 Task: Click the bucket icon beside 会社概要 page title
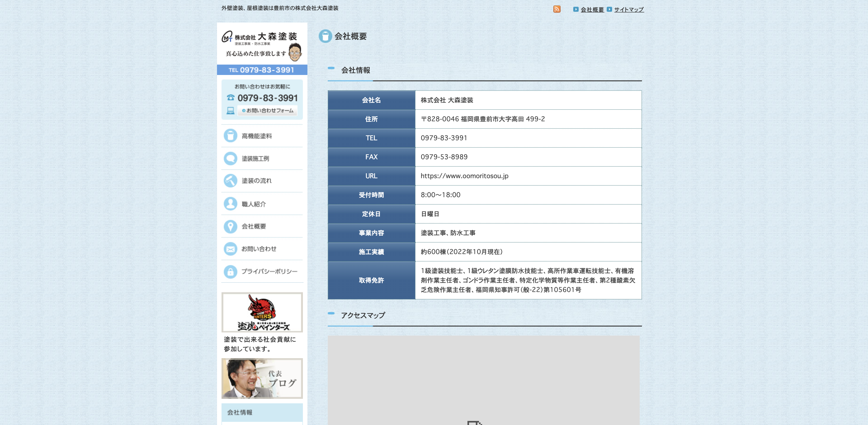click(x=325, y=36)
